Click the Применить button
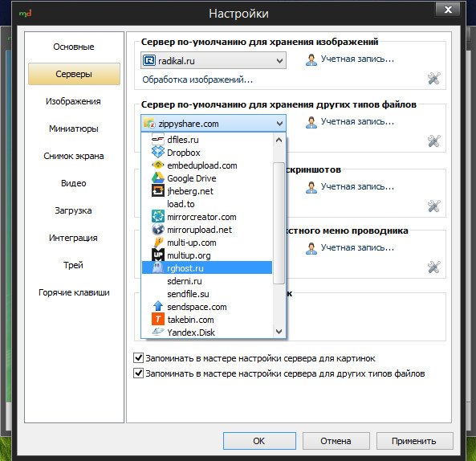This screenshot has width=476, height=461. pyautogui.click(x=414, y=441)
